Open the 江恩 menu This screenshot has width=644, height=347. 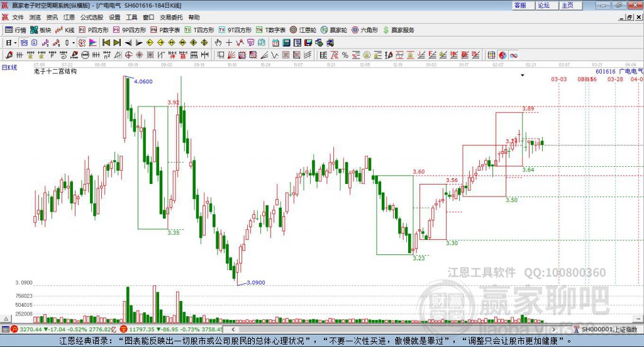[x=69, y=17]
